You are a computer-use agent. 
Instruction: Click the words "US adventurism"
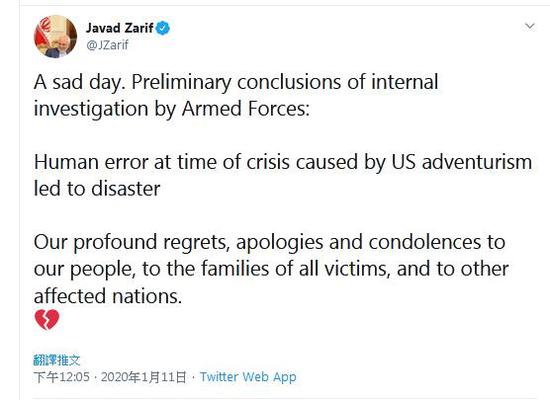462,162
